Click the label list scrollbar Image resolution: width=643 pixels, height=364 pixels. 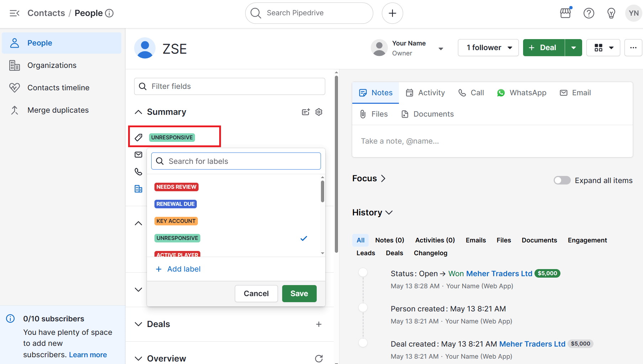point(322,191)
